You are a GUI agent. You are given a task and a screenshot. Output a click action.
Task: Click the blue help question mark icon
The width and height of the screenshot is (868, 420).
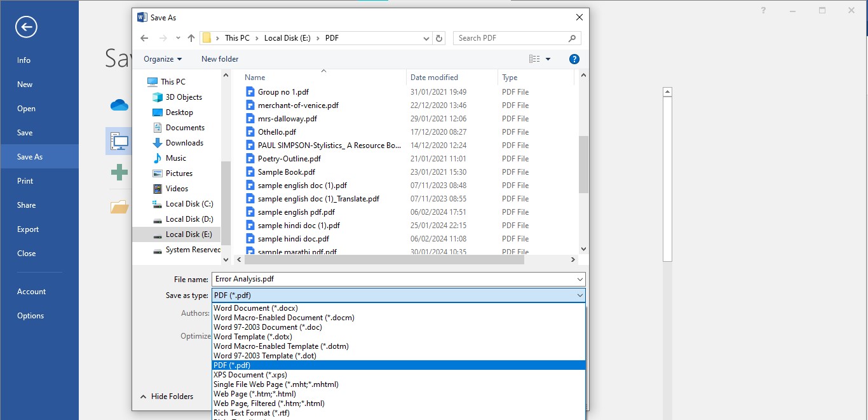click(x=574, y=59)
